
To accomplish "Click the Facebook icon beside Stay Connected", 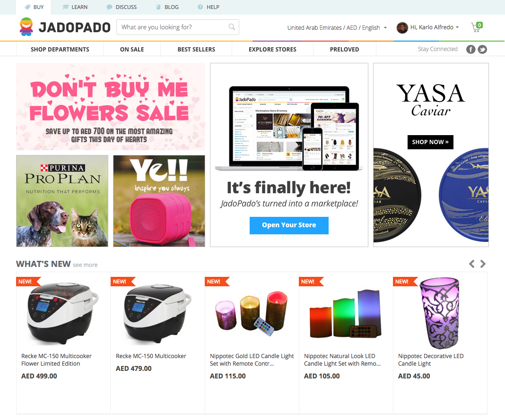I will pyautogui.click(x=470, y=49).
